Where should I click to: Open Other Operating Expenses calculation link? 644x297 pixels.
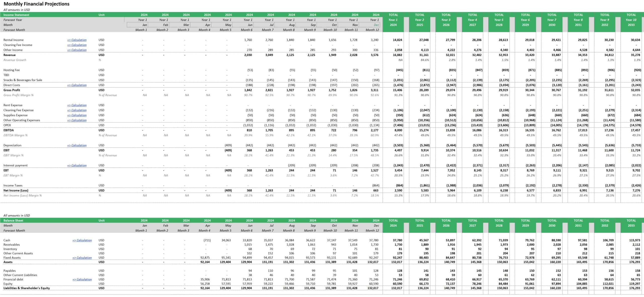pos(77,120)
